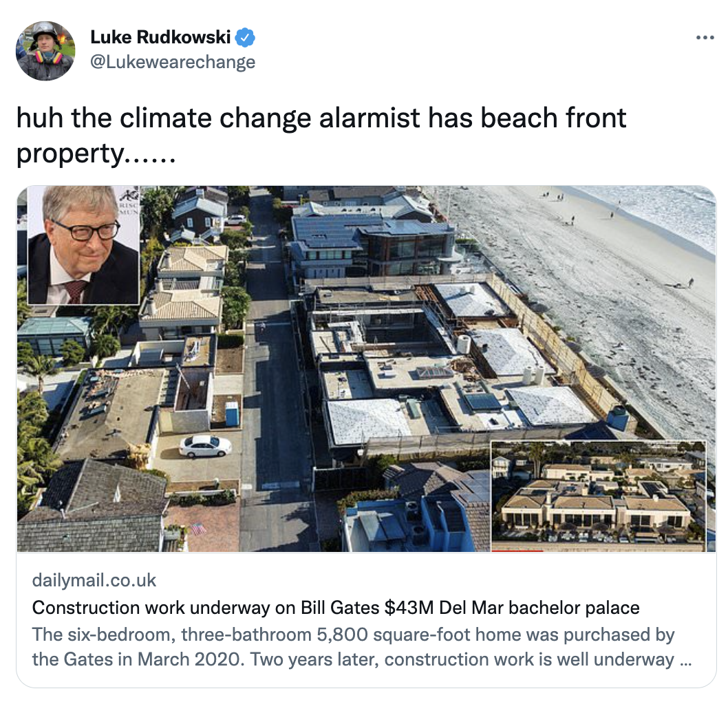Open the dailymail.co.uk source link
The width and height of the screenshot is (728, 702).
coord(94,580)
